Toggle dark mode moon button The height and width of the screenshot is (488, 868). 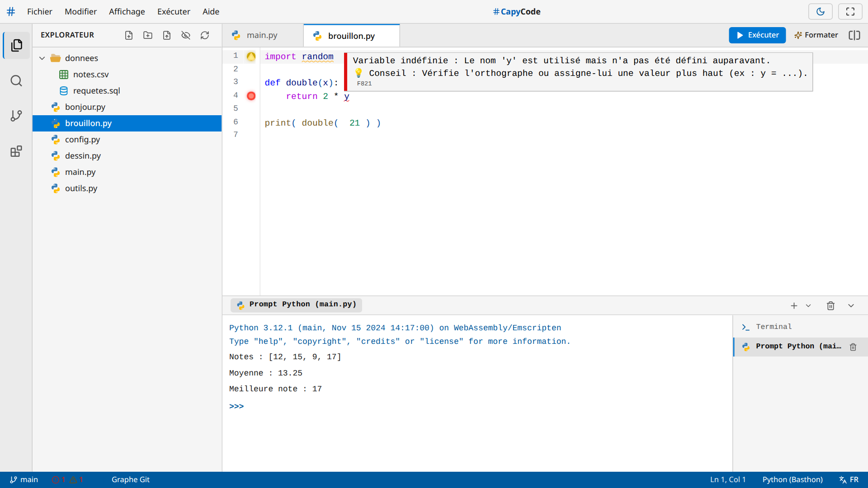821,12
